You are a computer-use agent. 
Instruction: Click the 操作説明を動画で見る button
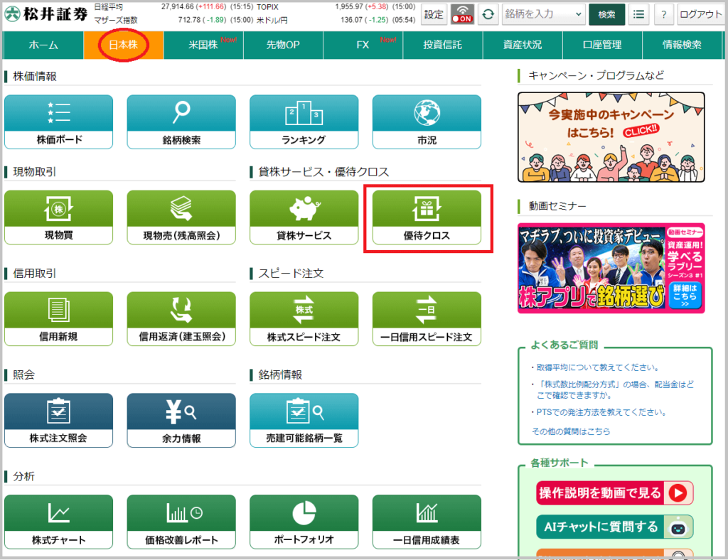click(x=614, y=492)
